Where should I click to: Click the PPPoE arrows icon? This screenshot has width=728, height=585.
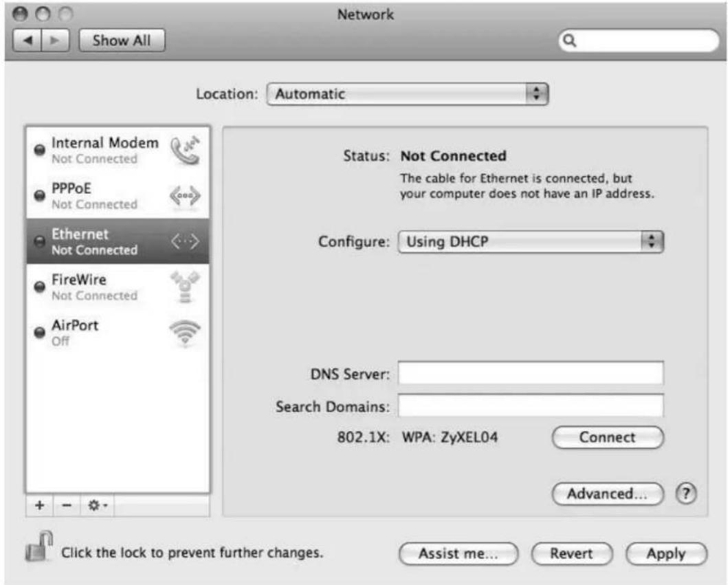pyautogui.click(x=185, y=196)
